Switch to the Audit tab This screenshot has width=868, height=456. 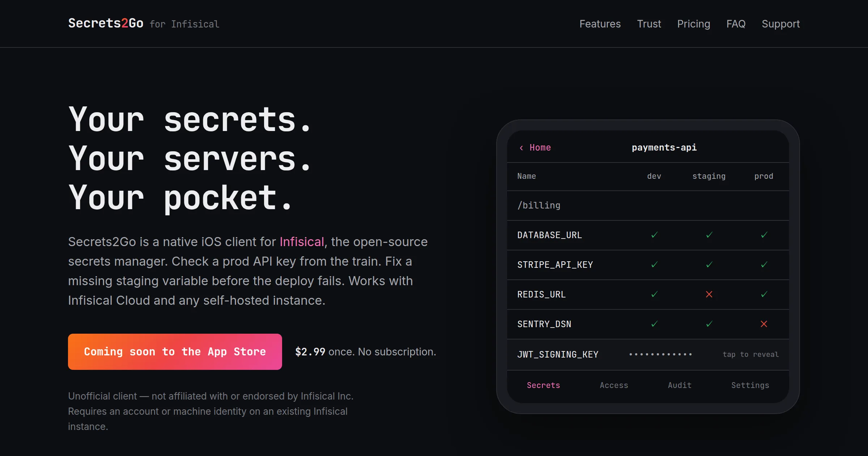[x=680, y=385]
